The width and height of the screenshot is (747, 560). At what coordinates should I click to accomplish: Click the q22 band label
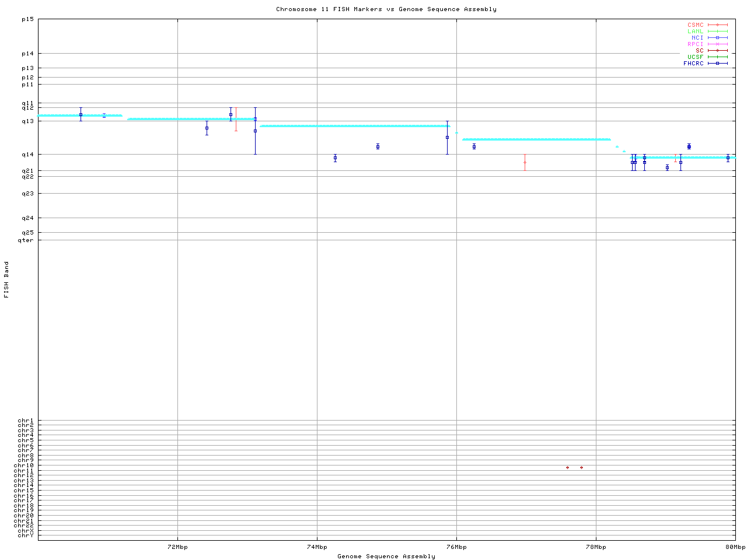pyautogui.click(x=28, y=176)
